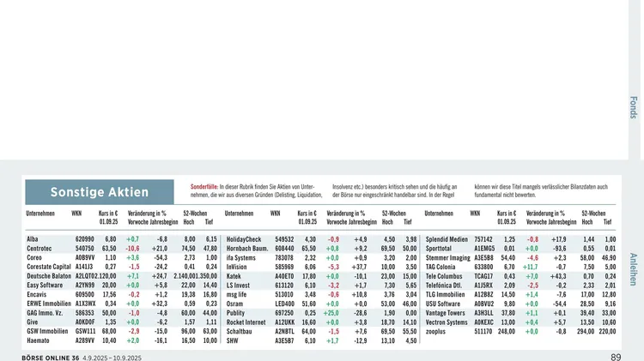Image resolution: width=644 pixels, height=361 pixels.
Task: Click the page number 89
Action: pos(616,357)
